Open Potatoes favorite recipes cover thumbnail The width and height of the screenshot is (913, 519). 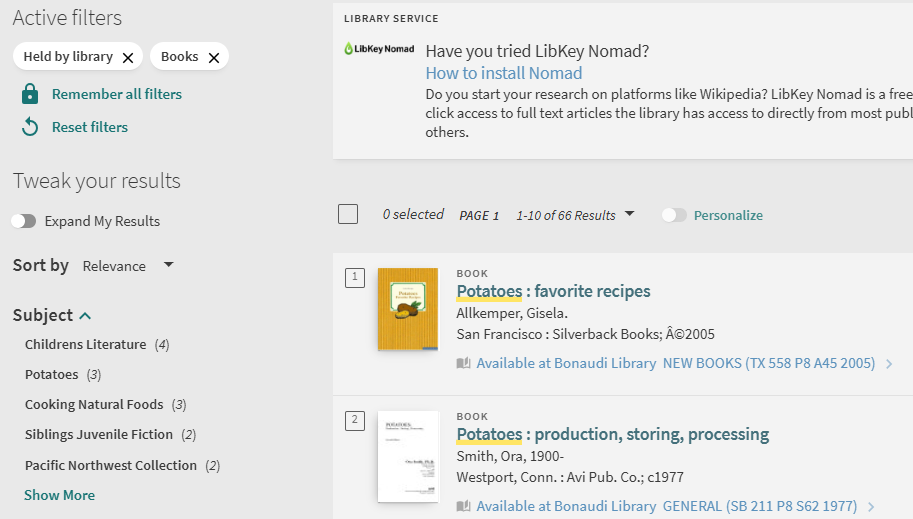(408, 309)
